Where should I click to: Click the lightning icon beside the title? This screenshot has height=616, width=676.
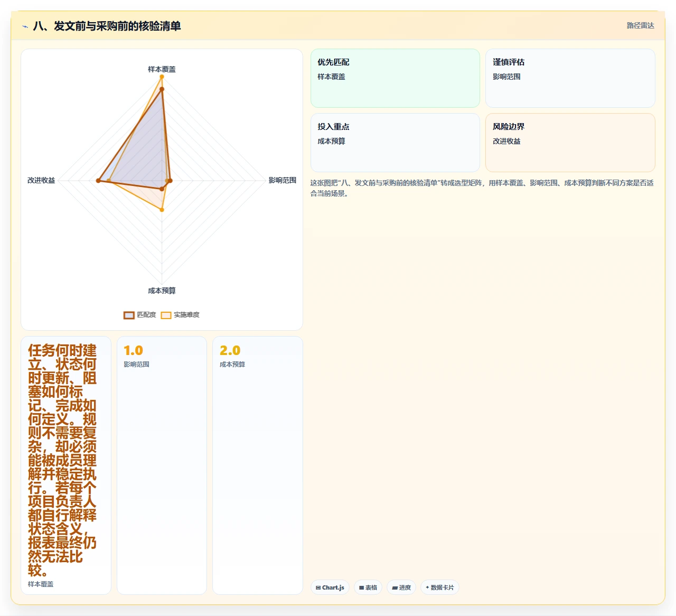[x=25, y=26]
